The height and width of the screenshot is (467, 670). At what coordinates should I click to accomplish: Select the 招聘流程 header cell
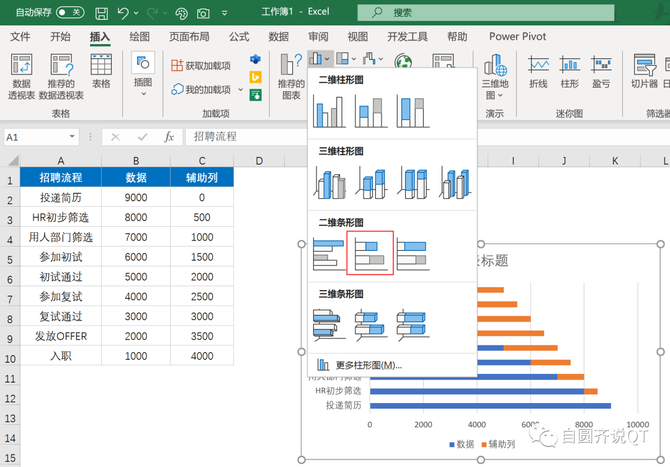(61, 177)
